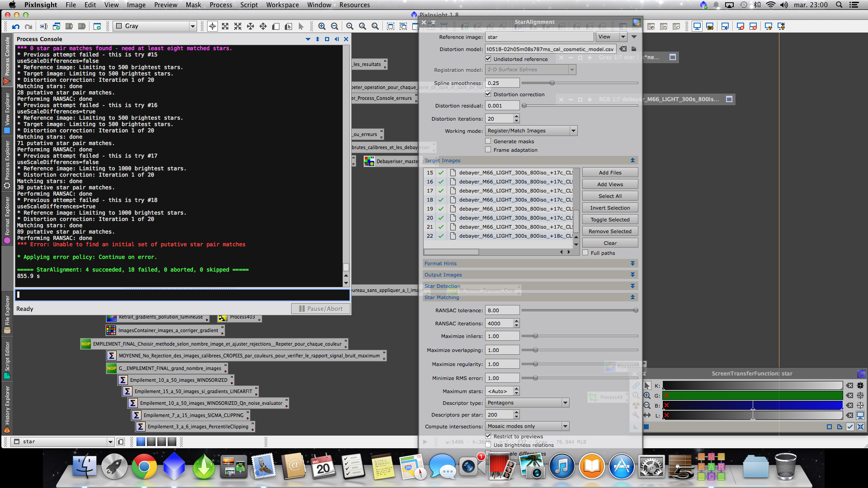Open the Working mode dropdown

tap(531, 131)
